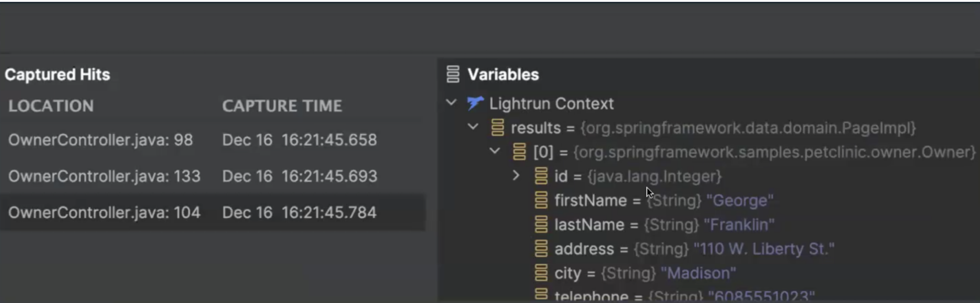Select the OwnerController.java: 104 captured hit

[x=104, y=213]
